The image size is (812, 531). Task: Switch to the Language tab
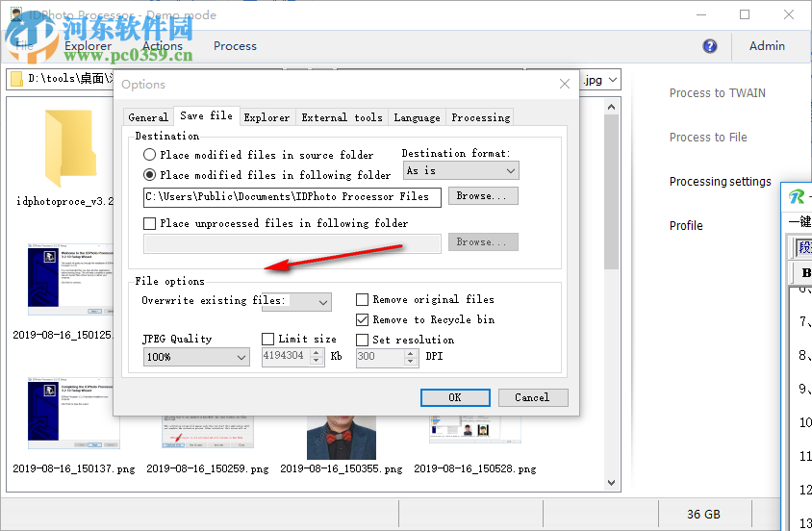pyautogui.click(x=417, y=117)
